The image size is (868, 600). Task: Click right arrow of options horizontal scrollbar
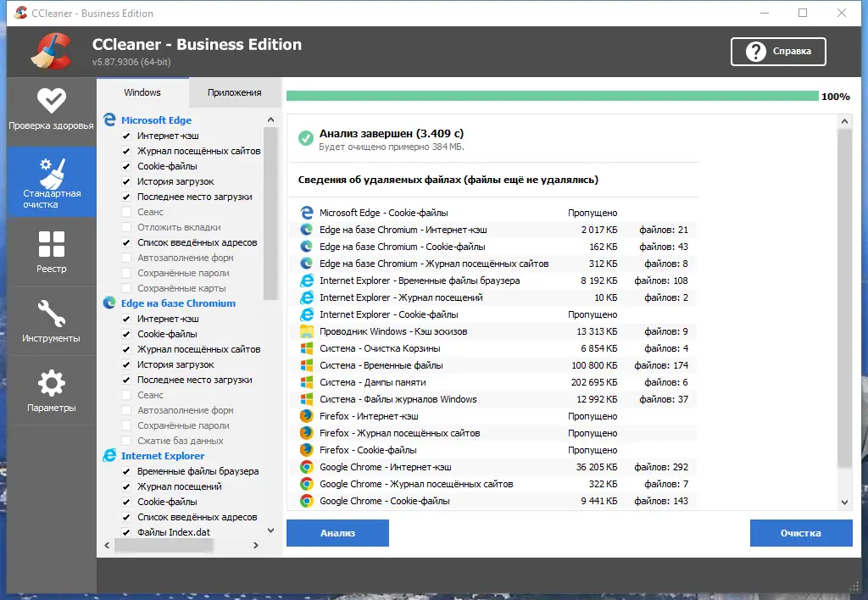tap(256, 545)
